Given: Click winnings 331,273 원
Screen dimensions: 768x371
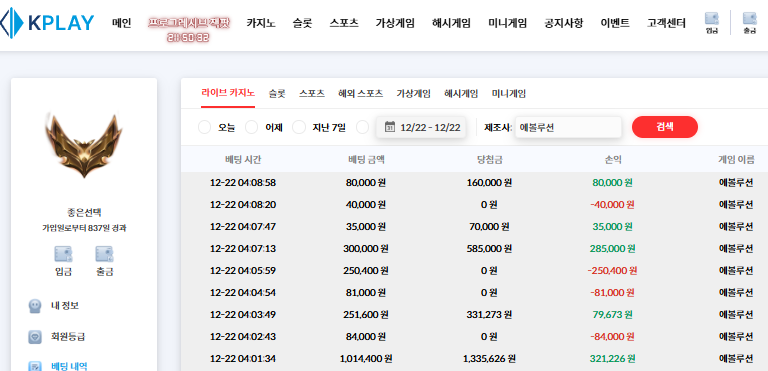Looking at the screenshot, I should (x=489, y=314).
